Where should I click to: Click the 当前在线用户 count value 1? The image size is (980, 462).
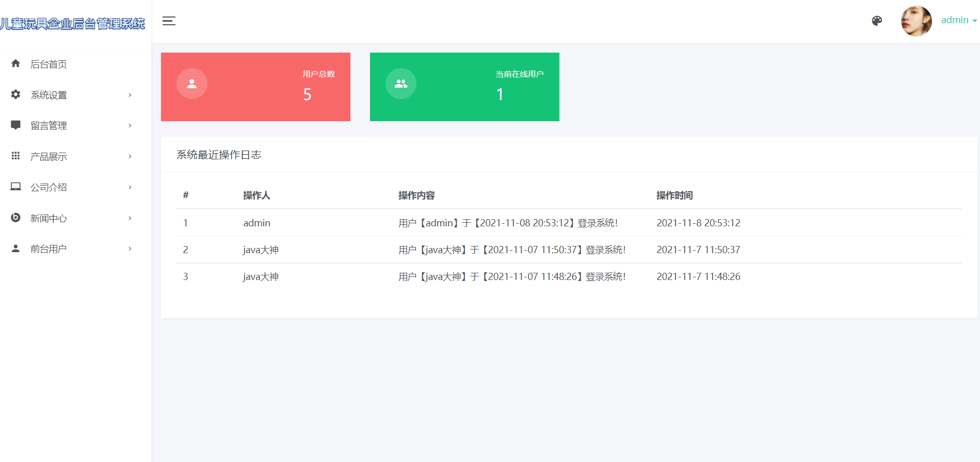[500, 94]
